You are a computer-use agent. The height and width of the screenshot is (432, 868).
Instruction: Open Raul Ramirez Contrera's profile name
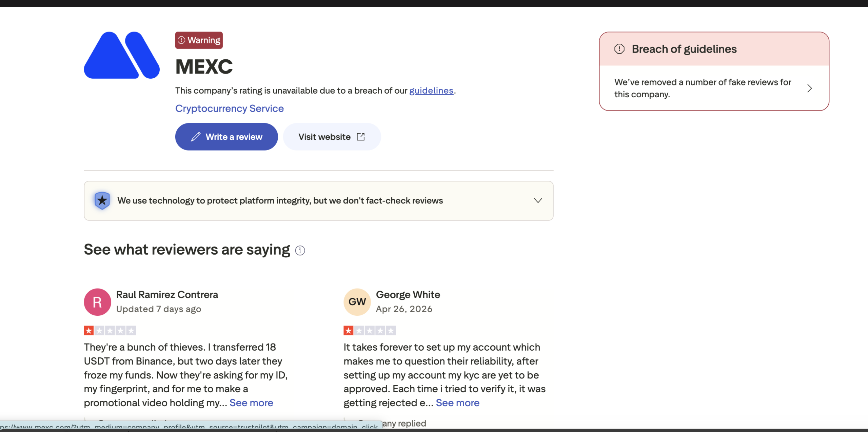(x=167, y=295)
